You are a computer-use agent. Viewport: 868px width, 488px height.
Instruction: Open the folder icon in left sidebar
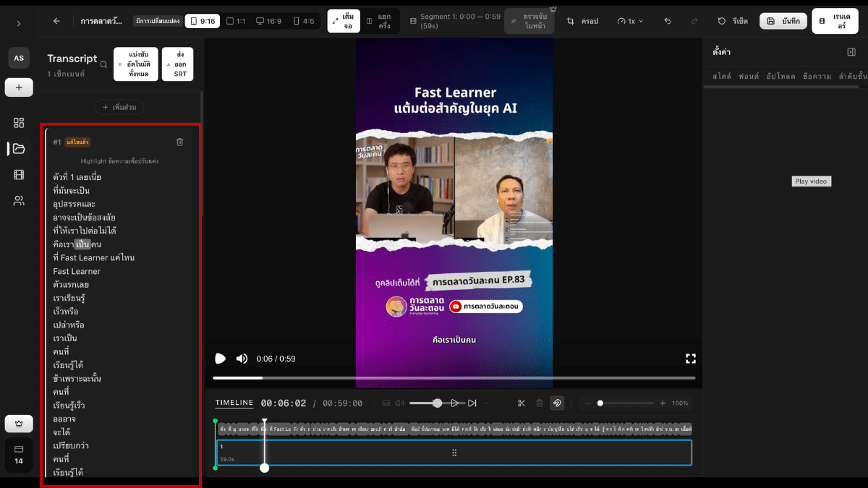click(19, 149)
